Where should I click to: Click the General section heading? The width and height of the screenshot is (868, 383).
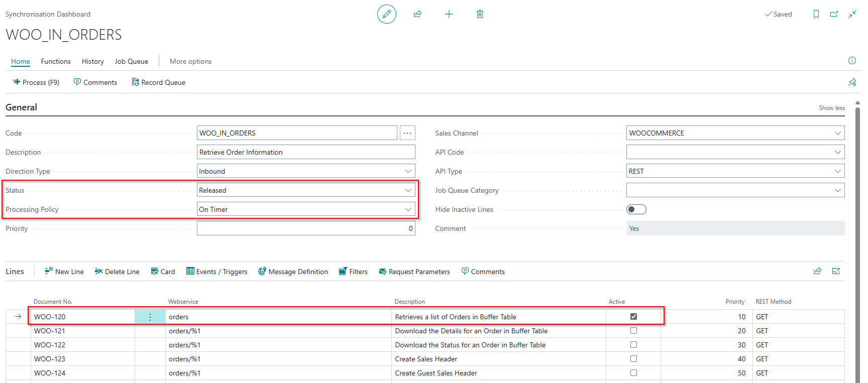21,107
